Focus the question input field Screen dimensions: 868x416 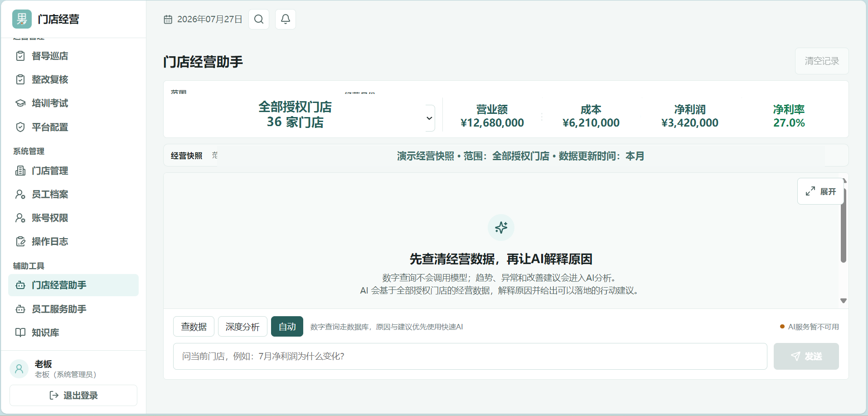[x=470, y=357]
